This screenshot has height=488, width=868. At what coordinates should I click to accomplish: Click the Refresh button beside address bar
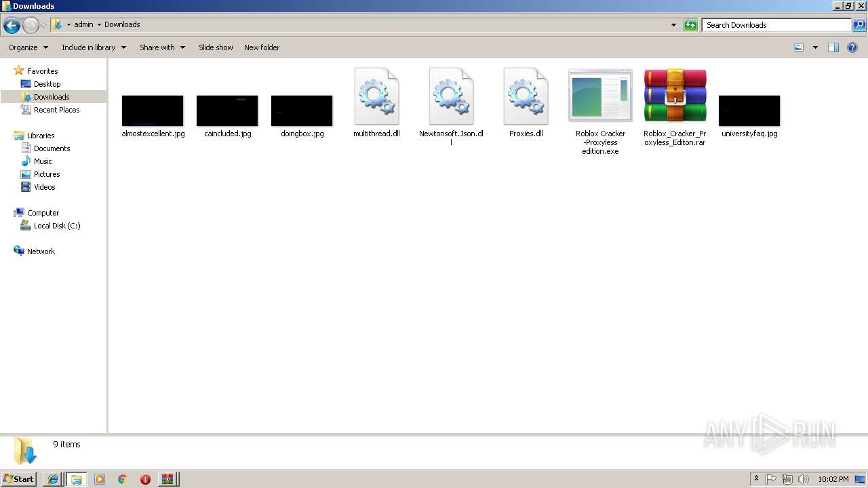pos(690,25)
